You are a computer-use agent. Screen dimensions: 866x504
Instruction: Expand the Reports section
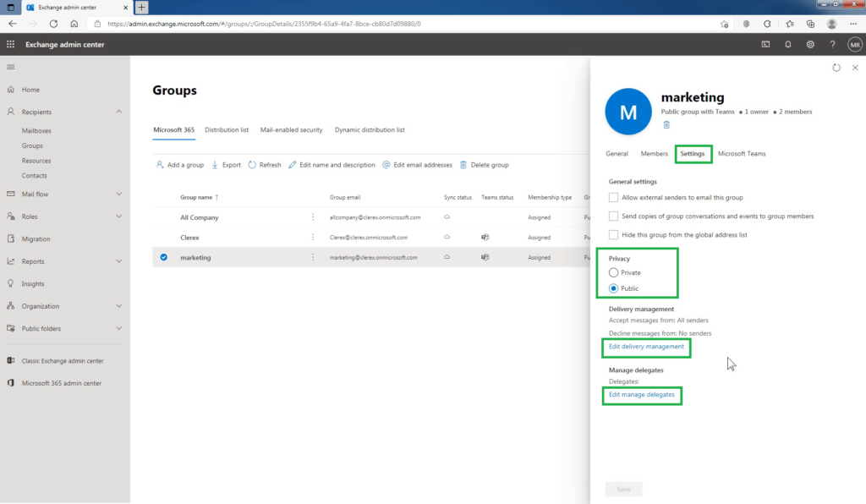coord(118,261)
